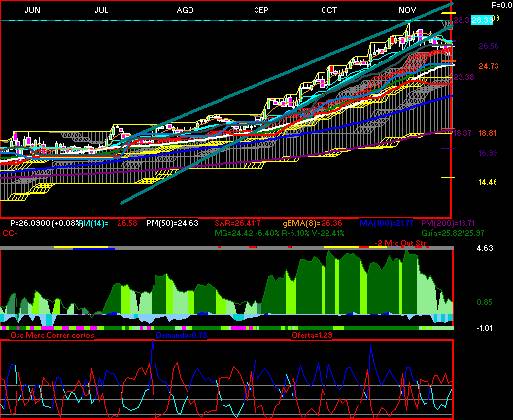Image resolution: width=513 pixels, height=420 pixels.
Task: Click the -1.01 oscillator scale minimum
Action: pyautogui.click(x=484, y=328)
